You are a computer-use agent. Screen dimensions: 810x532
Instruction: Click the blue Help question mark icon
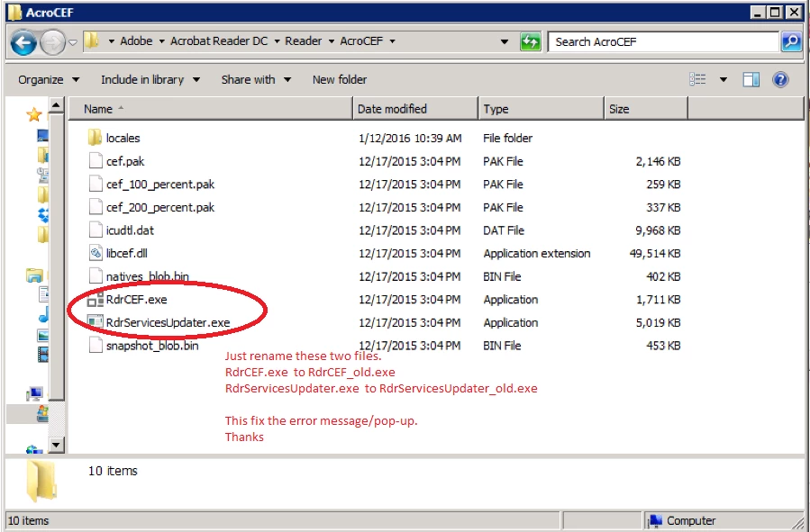coord(780,79)
